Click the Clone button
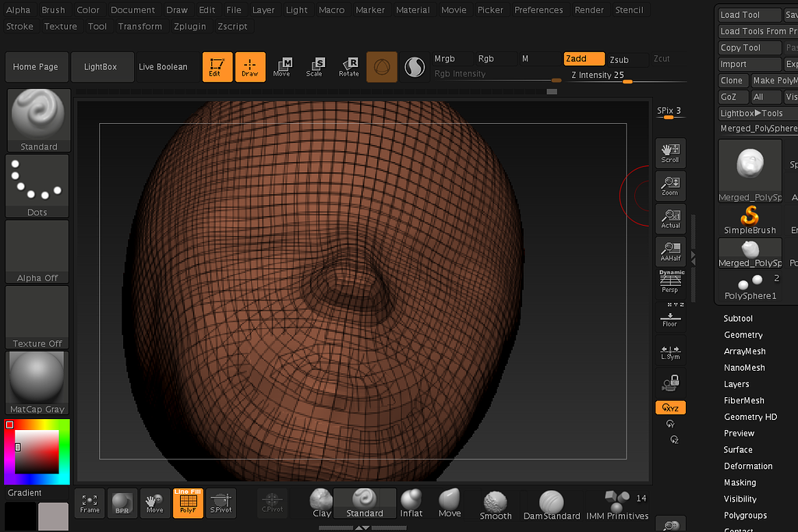798x532 pixels. [x=731, y=80]
